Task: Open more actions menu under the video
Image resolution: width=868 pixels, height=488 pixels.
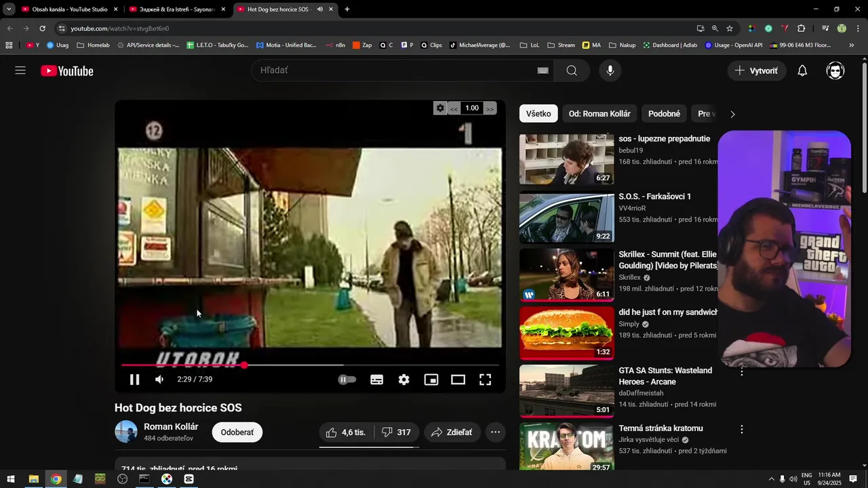Action: tap(496, 432)
